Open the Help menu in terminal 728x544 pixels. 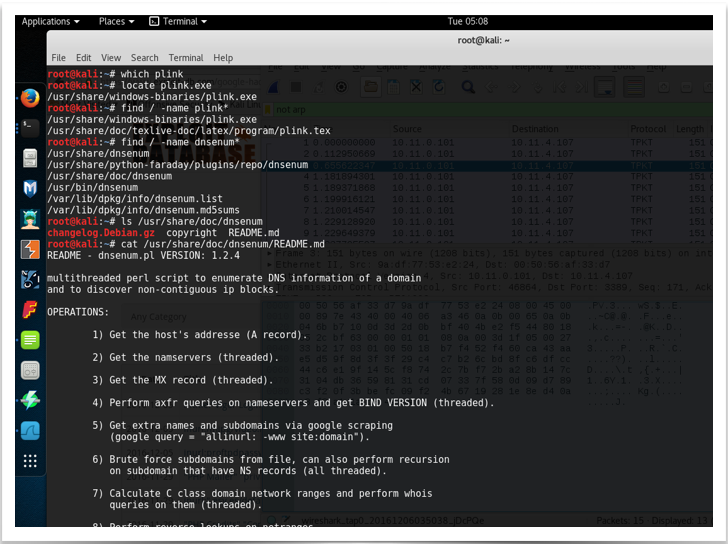[223, 58]
